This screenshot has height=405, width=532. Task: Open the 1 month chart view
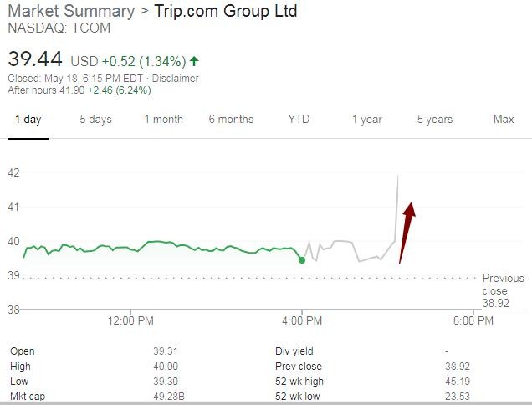click(163, 120)
